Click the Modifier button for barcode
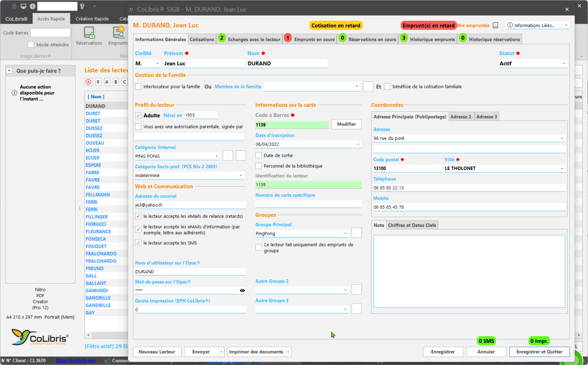588x365 pixels. pyautogui.click(x=346, y=124)
